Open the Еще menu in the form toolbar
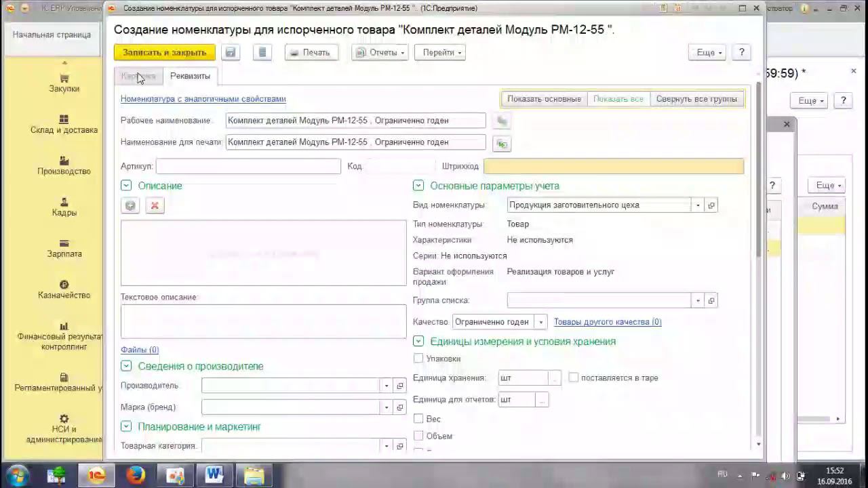The width and height of the screenshot is (868, 488). pos(707,52)
